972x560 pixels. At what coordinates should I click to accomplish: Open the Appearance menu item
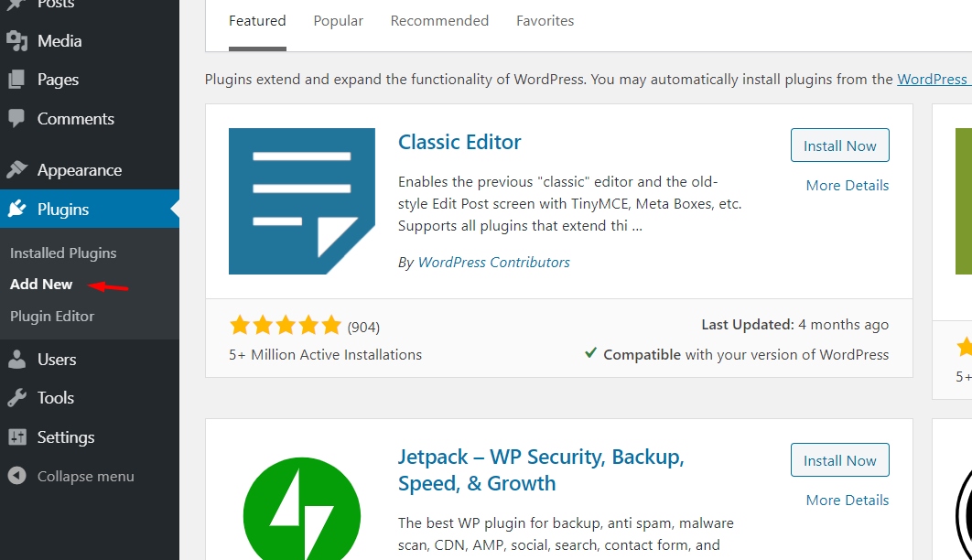[90, 169]
